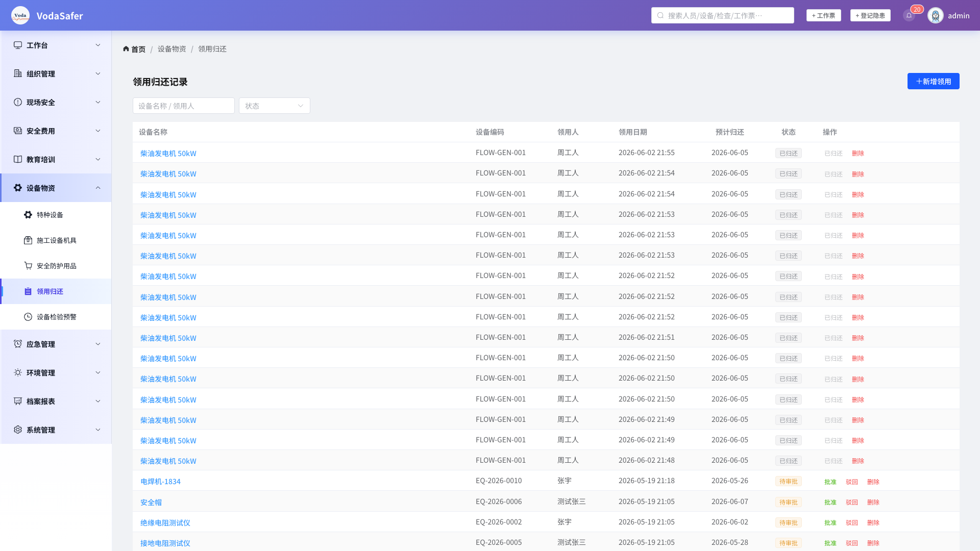Click the 安全防护用品 cart icon
This screenshot has height=551, width=980.
(28, 266)
